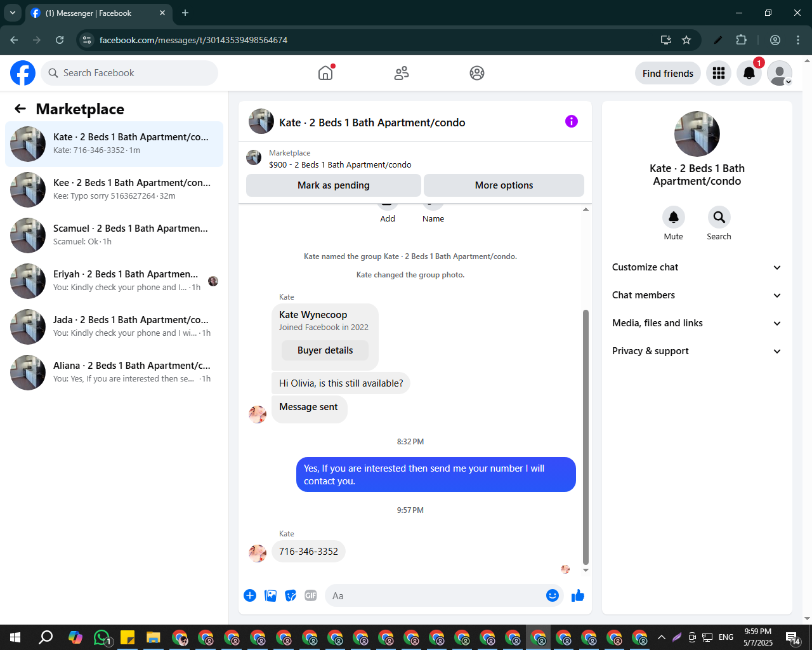
Task: Open WhatsApp from taskbar
Action: 102,637
